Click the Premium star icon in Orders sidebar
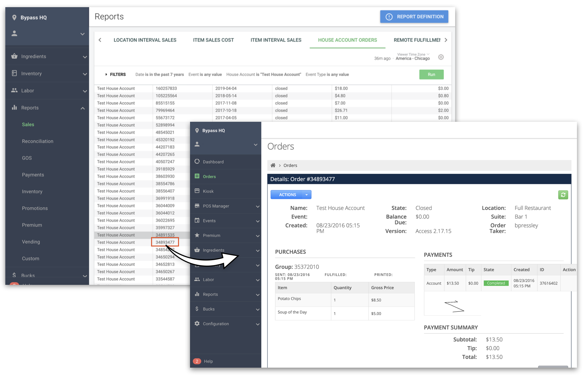588x380 pixels. (x=197, y=235)
